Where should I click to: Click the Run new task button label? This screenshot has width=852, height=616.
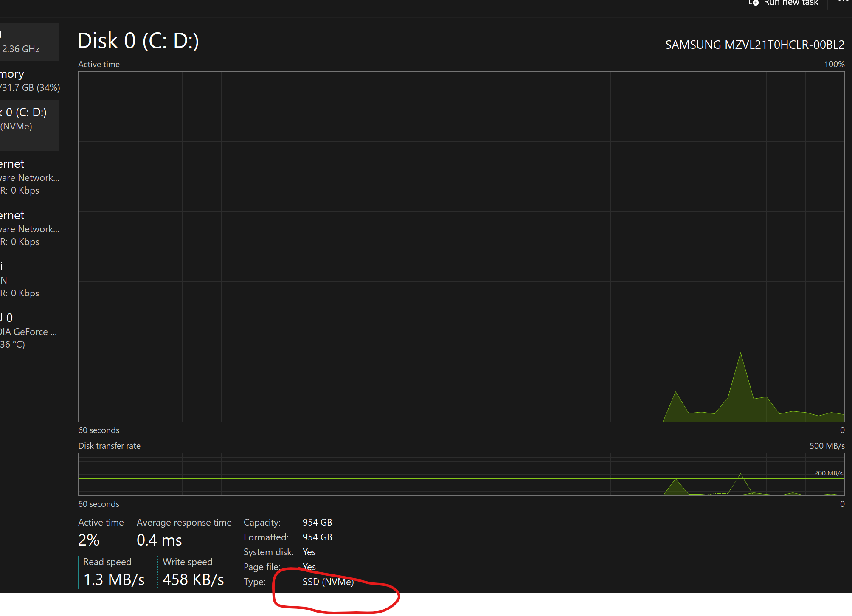point(790,3)
